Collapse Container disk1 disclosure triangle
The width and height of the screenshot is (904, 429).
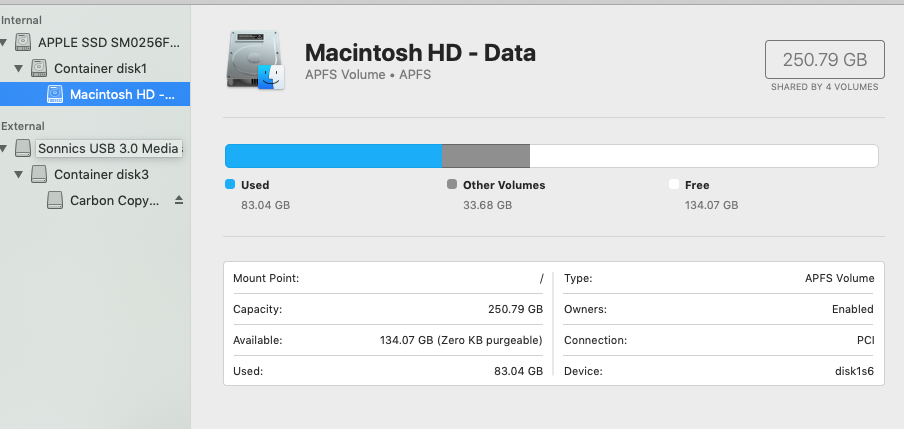pos(19,69)
